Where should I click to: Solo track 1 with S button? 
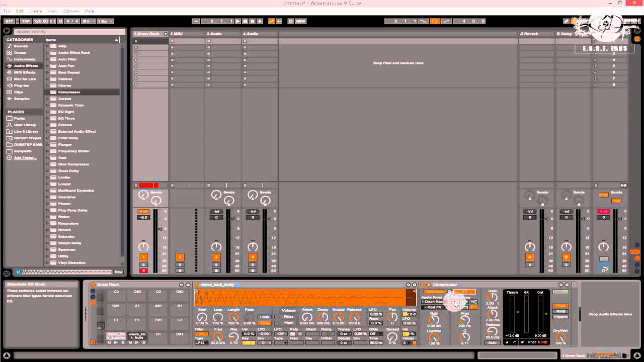[x=143, y=264]
